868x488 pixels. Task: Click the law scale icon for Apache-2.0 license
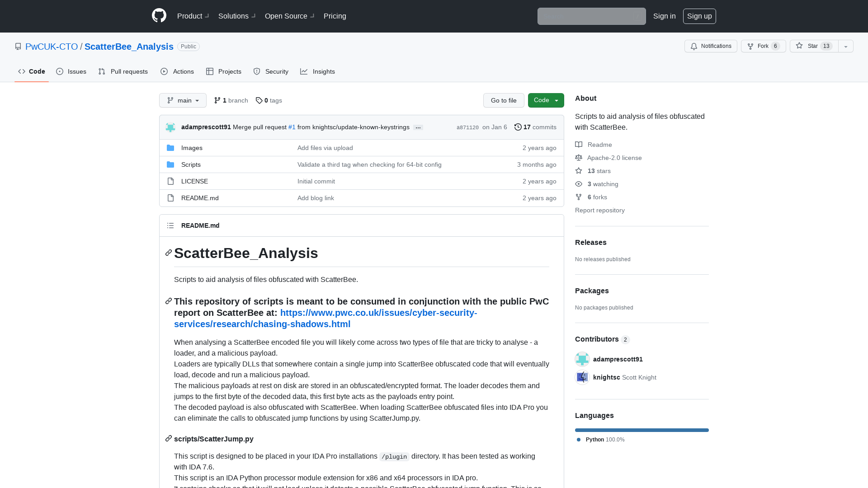[x=579, y=158]
